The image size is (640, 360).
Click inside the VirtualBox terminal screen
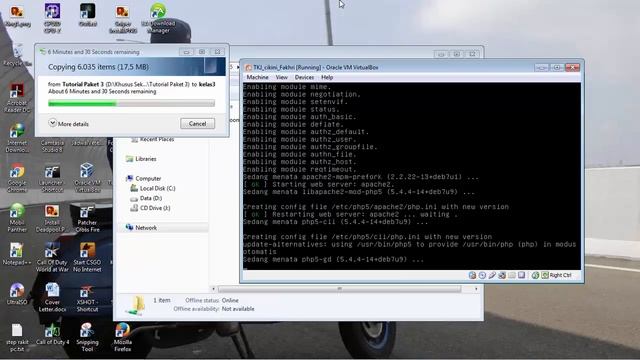tap(411, 176)
